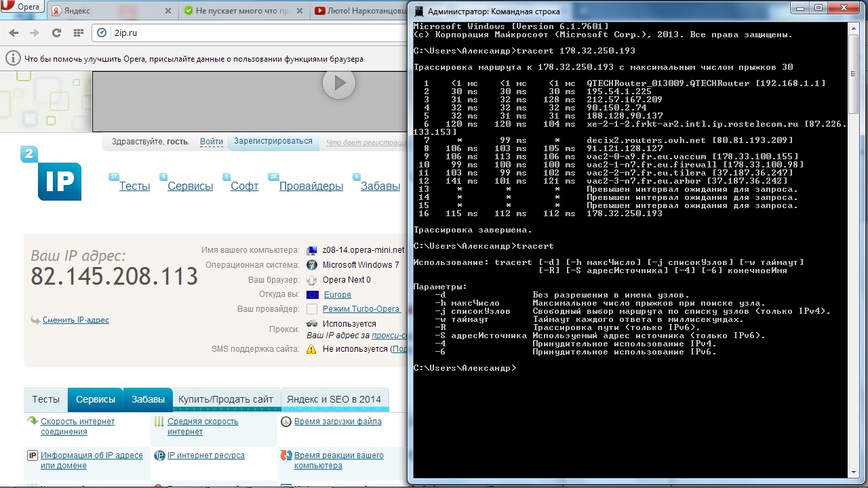Open 'Скорость интернет соединения' link
Screen dimensions: 868x488
click(77, 426)
